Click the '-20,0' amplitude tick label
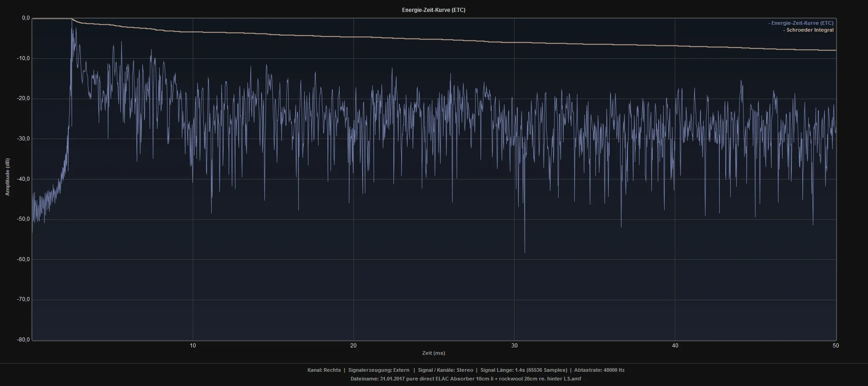Viewport: 868px width, 386px height. click(23, 98)
